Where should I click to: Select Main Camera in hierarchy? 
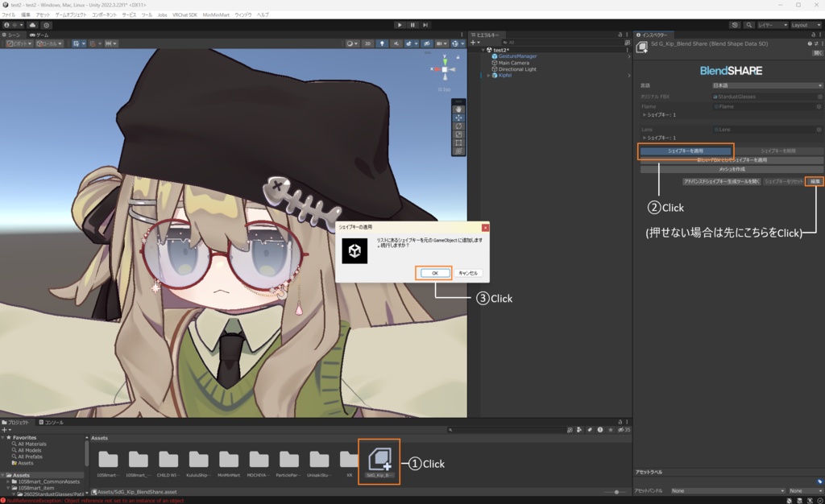pos(513,63)
